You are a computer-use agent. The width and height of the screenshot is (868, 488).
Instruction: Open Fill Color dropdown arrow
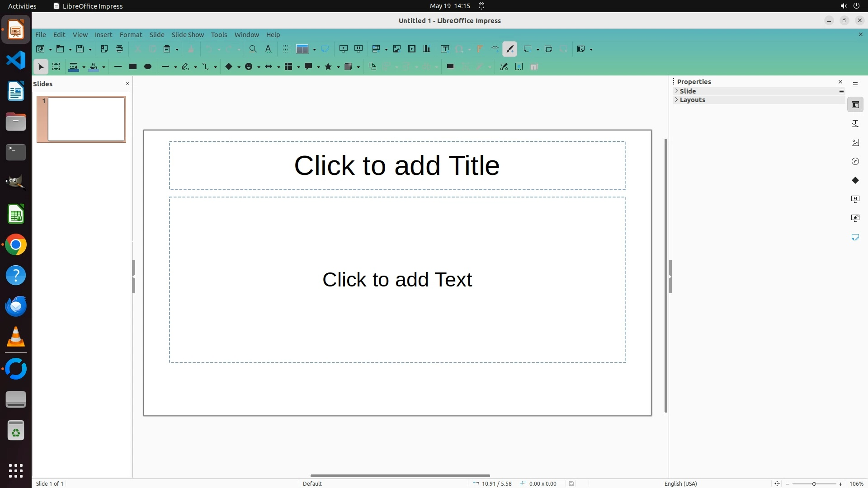click(104, 67)
